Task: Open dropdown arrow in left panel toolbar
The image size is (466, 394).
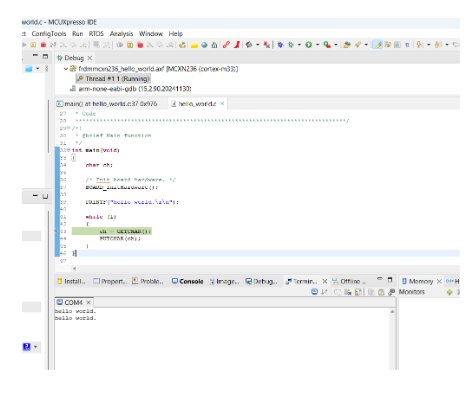Action: tap(38, 69)
